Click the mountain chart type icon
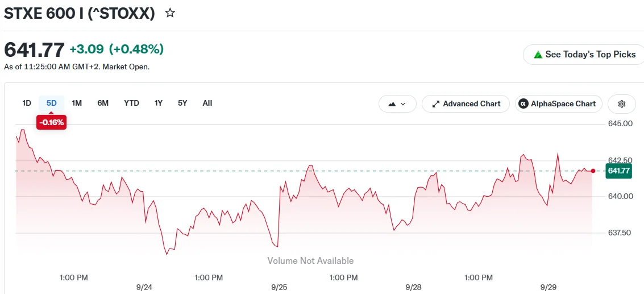 [x=392, y=104]
